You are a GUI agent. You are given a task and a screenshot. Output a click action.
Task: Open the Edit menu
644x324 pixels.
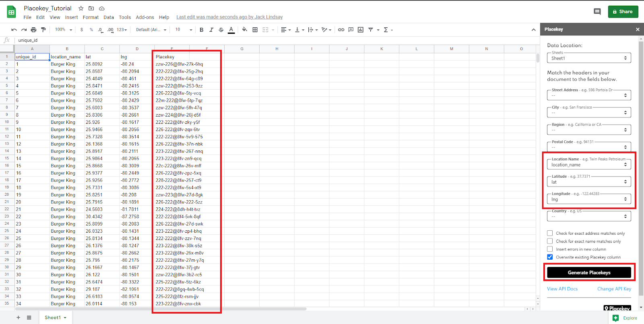40,17
